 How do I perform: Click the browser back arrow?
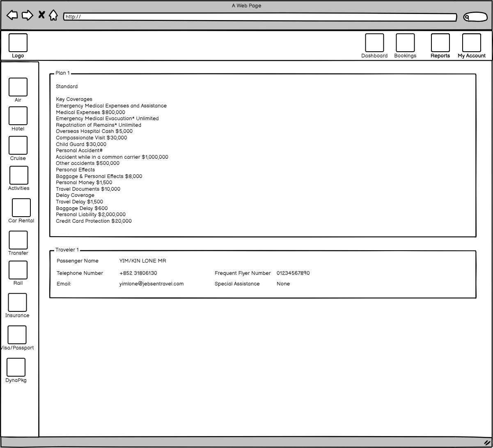[x=12, y=15]
